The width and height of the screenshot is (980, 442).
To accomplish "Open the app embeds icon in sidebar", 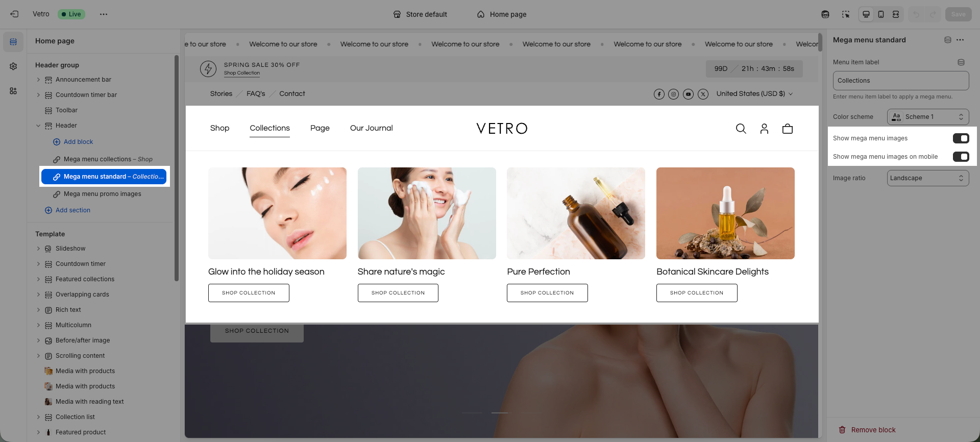I will click(13, 91).
